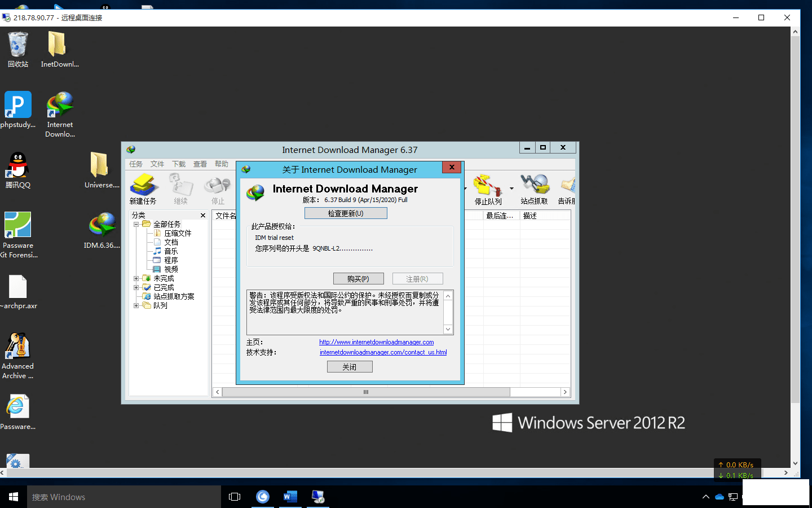The height and width of the screenshot is (508, 812).
Task: Click the 告诉朋友 toolbar icon
Action: 567,189
